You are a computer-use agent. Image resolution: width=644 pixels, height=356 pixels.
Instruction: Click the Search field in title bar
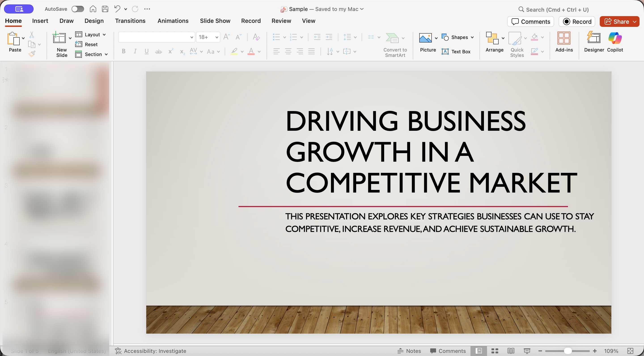click(557, 9)
